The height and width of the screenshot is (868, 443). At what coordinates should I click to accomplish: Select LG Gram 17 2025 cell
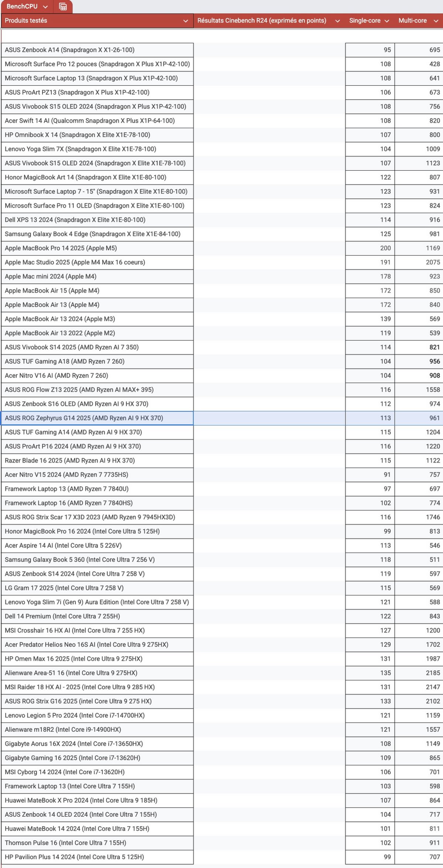[97, 588]
